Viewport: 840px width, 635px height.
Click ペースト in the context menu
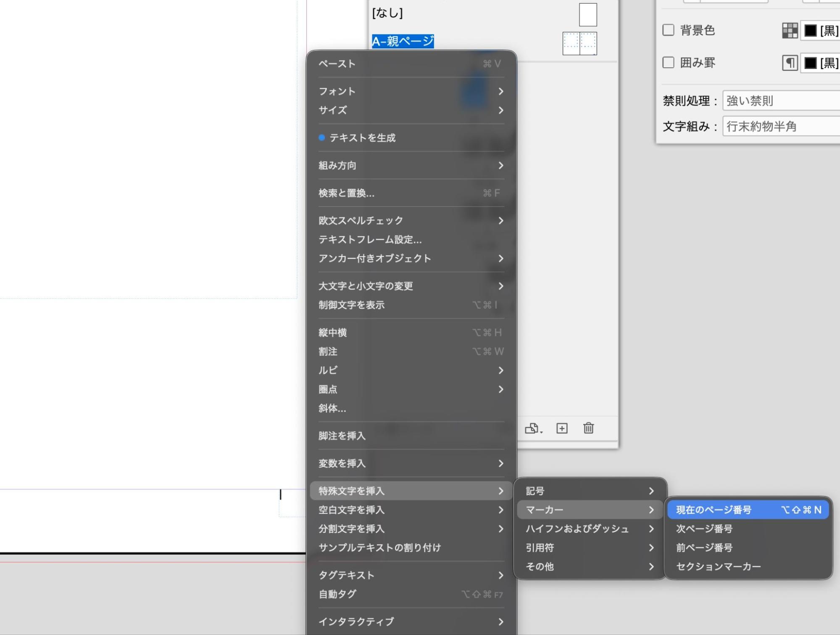click(411, 64)
